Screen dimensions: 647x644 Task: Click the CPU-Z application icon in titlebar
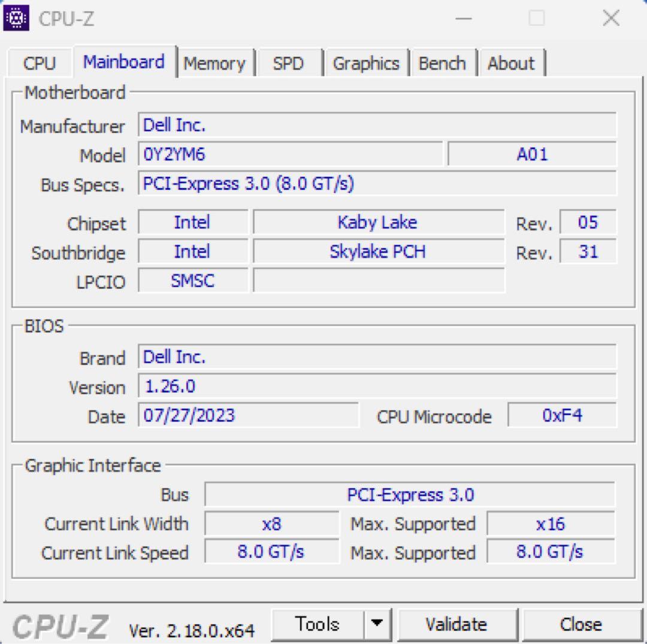coord(15,18)
